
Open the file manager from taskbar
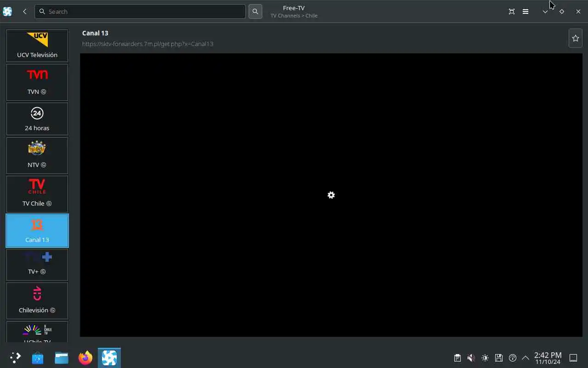[62, 357]
